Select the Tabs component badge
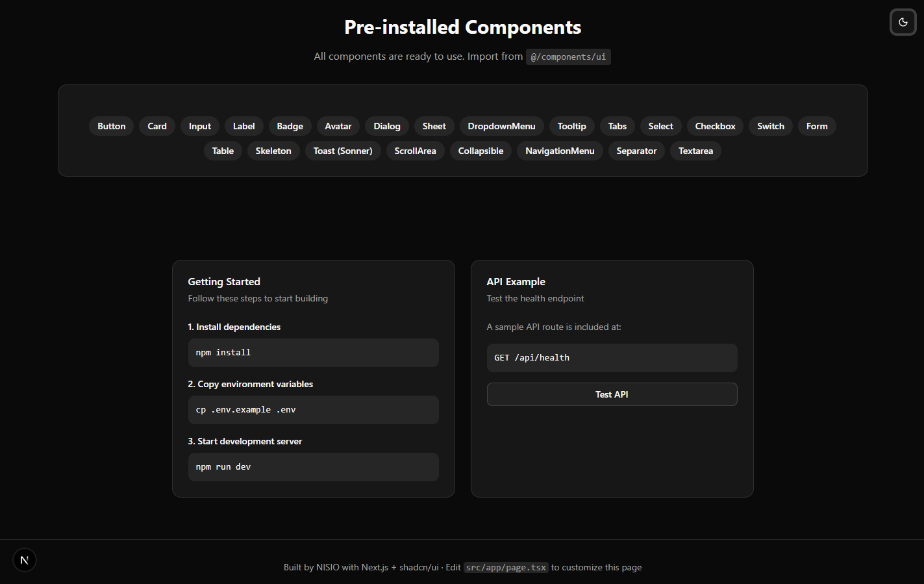The image size is (924, 584). [x=618, y=126]
